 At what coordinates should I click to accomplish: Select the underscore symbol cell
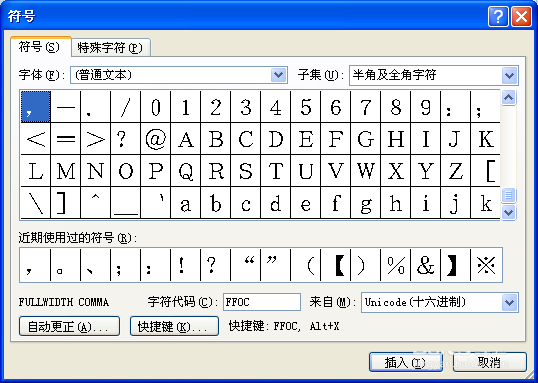coord(126,203)
